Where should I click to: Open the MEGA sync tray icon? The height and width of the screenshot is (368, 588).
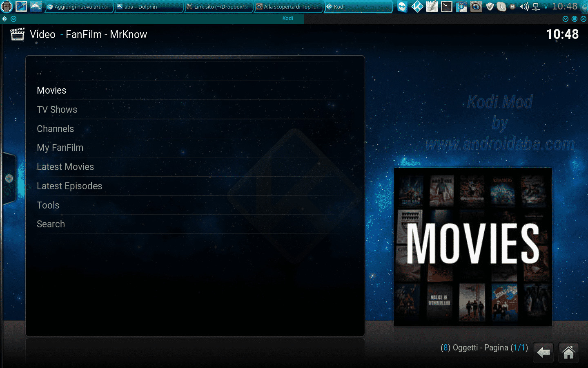click(x=512, y=7)
